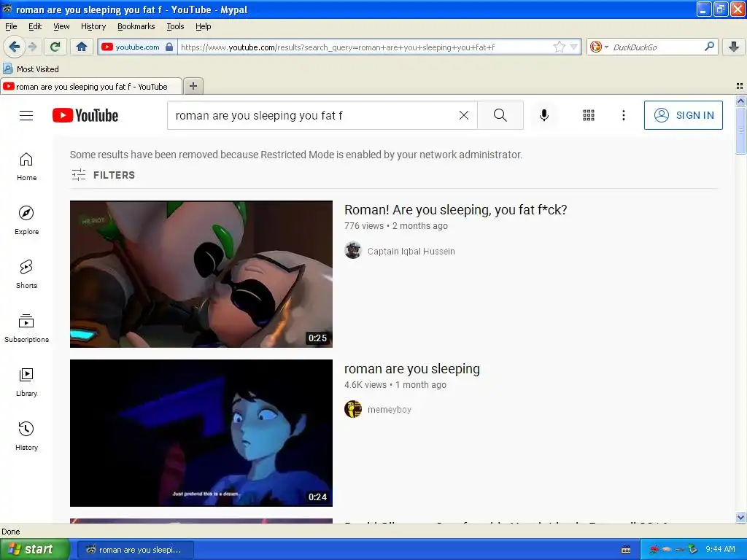Visit the memeyboy channel name
Viewport: 747px width, 560px height.
point(390,410)
